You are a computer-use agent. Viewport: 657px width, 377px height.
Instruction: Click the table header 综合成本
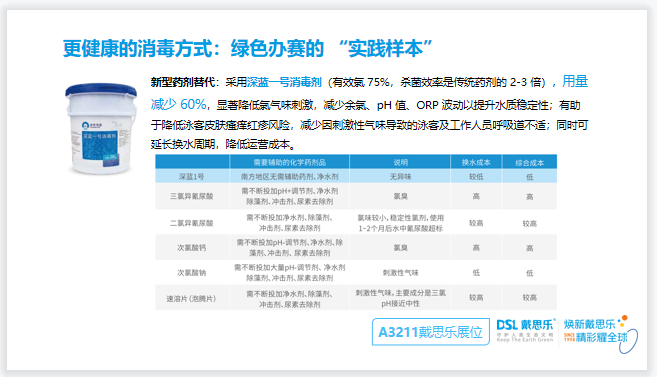(x=530, y=163)
